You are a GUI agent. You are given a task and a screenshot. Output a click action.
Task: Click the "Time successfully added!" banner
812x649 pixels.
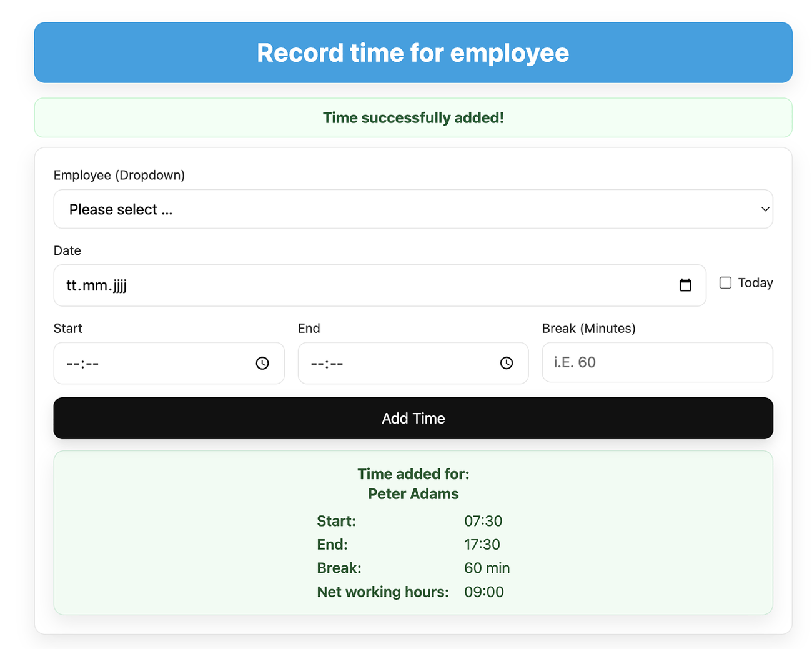coord(413,118)
